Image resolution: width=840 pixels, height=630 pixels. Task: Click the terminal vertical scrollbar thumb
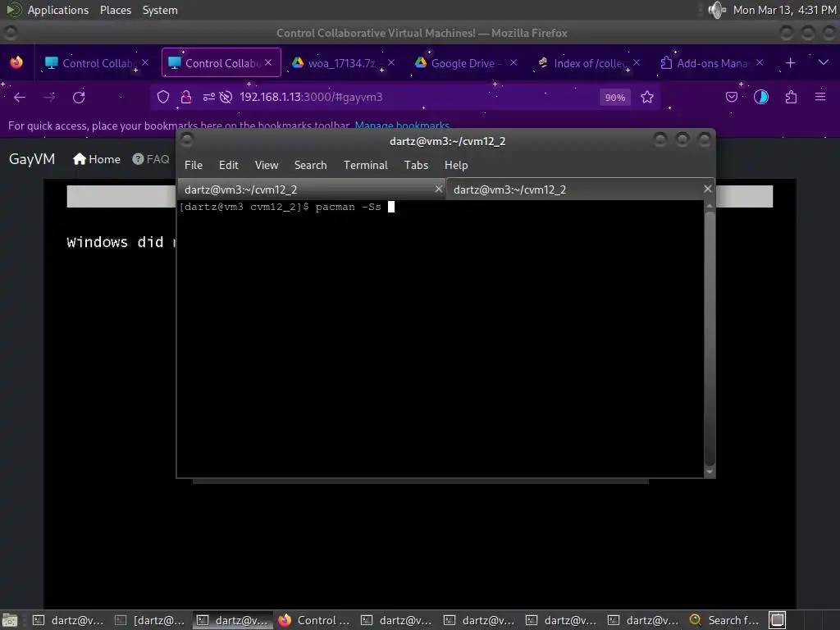click(x=710, y=337)
